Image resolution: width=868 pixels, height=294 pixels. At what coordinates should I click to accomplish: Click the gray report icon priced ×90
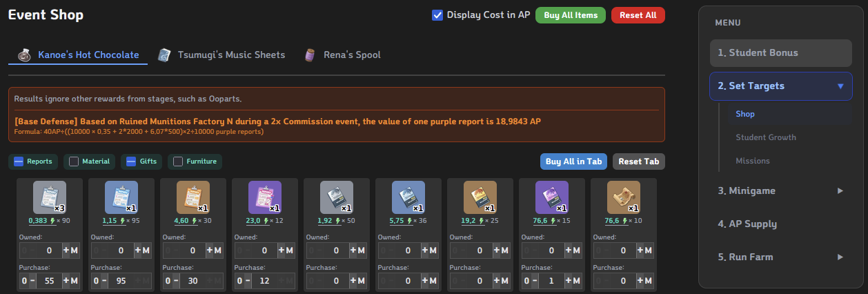50,197
